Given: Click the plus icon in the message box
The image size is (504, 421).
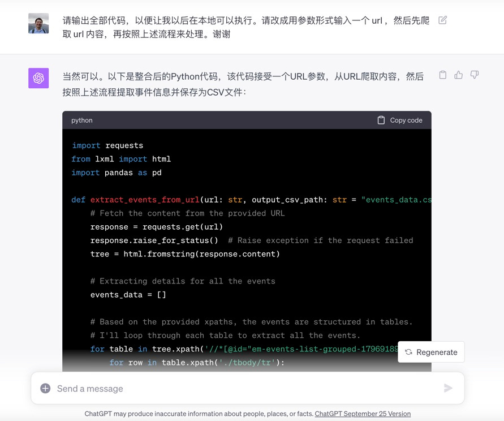Looking at the screenshot, I should point(44,388).
